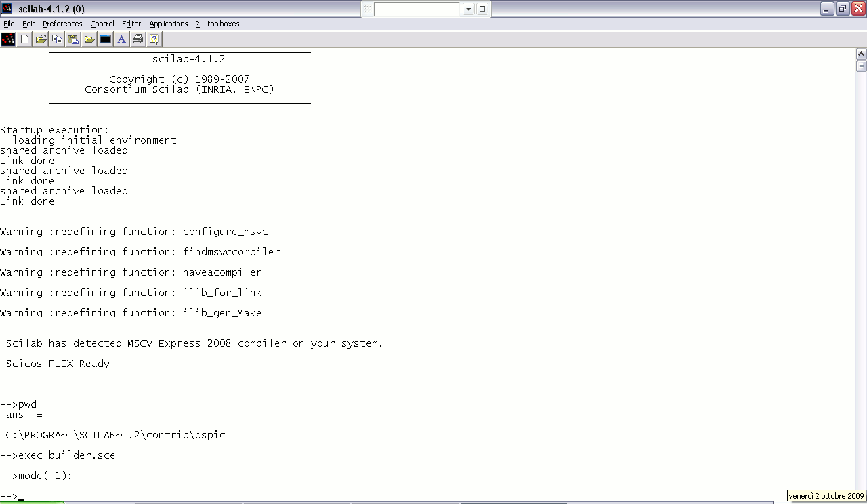Restore down the scilab window
Screen dimensions: 867x504
843,9
